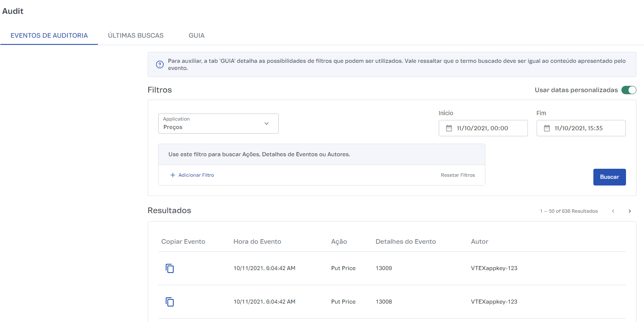Click the Fim calendar icon
The width and height of the screenshot is (644, 322).
(547, 128)
